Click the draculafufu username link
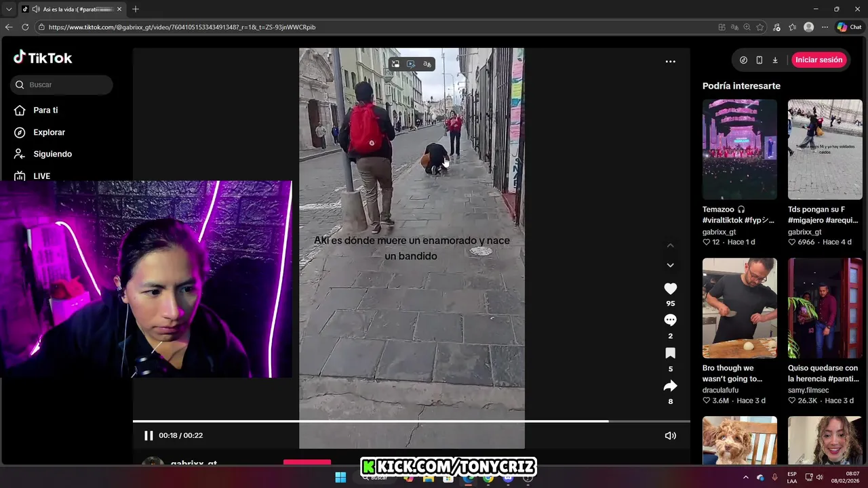The height and width of the screenshot is (488, 868). (x=721, y=390)
